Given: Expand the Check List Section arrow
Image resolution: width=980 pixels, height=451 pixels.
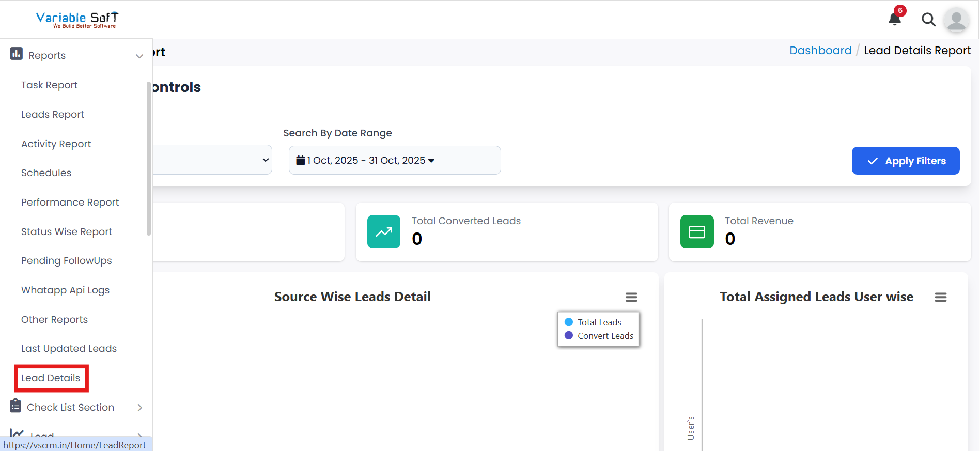Looking at the screenshot, I should (139, 408).
